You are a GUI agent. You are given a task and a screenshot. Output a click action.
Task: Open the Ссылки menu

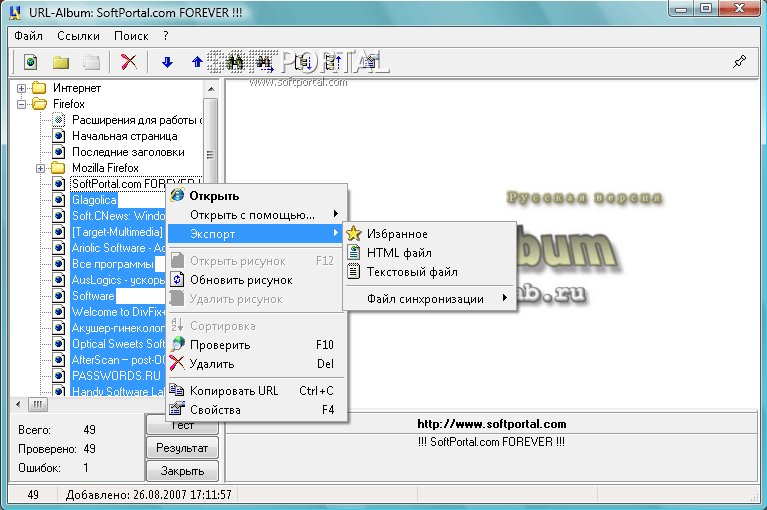(78, 36)
